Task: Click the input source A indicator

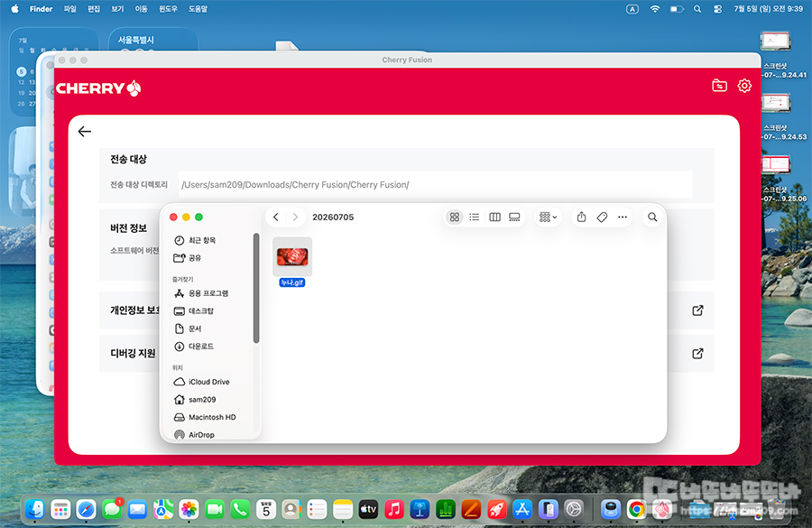Action: click(632, 9)
